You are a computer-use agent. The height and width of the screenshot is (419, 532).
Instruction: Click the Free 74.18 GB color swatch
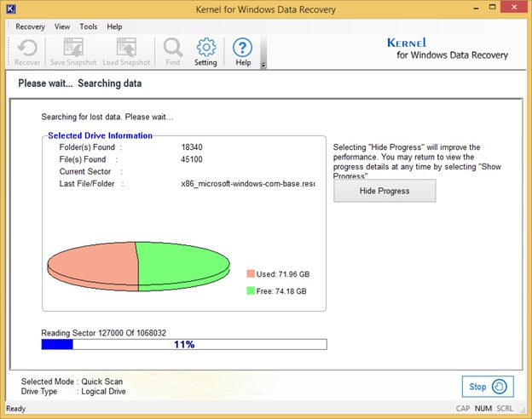click(x=251, y=291)
